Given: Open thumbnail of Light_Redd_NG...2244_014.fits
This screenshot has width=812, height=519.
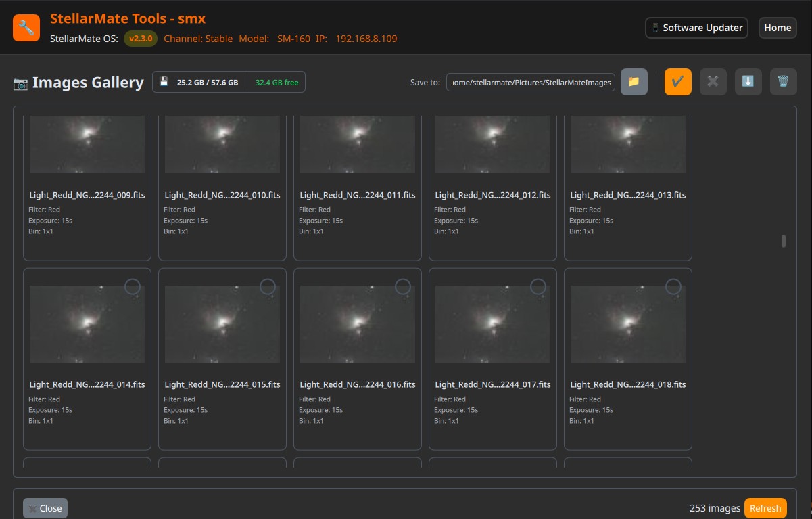Looking at the screenshot, I should [87, 324].
